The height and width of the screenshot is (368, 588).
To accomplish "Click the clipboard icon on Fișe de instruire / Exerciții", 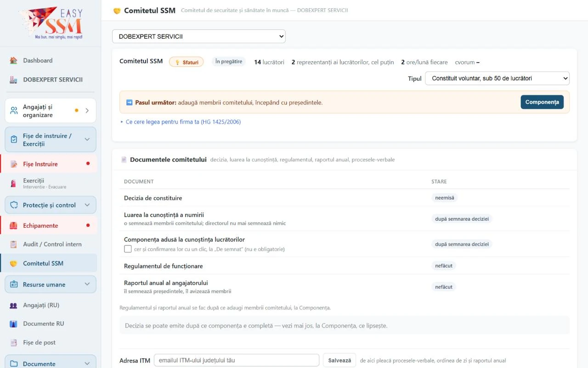I will coord(14,139).
